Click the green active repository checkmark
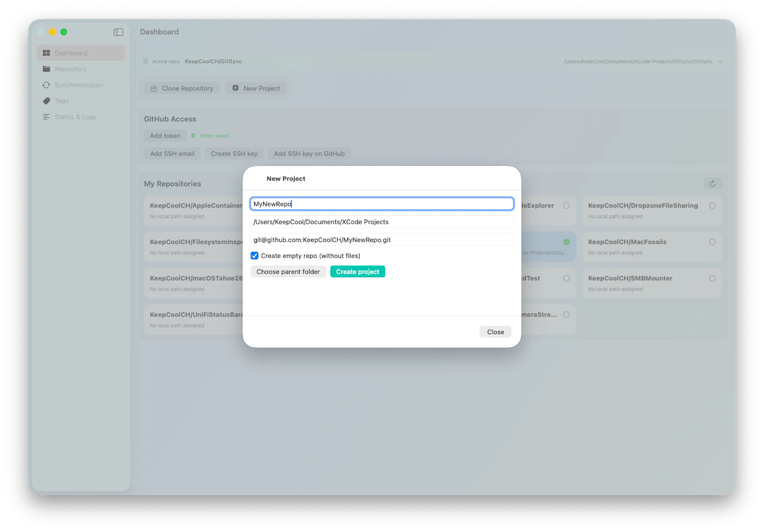This screenshot has height=532, width=764. 566,242
